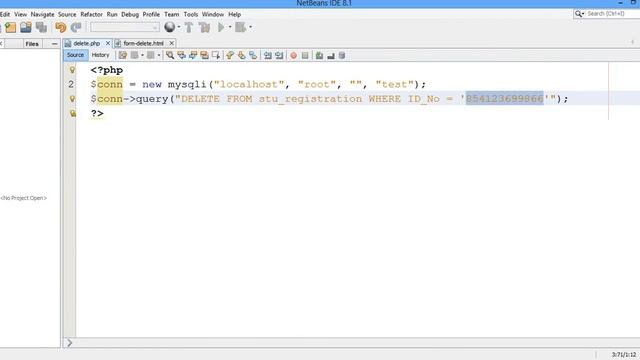
Task: Expand the browser selection dropdown arrow
Action: coord(179,27)
